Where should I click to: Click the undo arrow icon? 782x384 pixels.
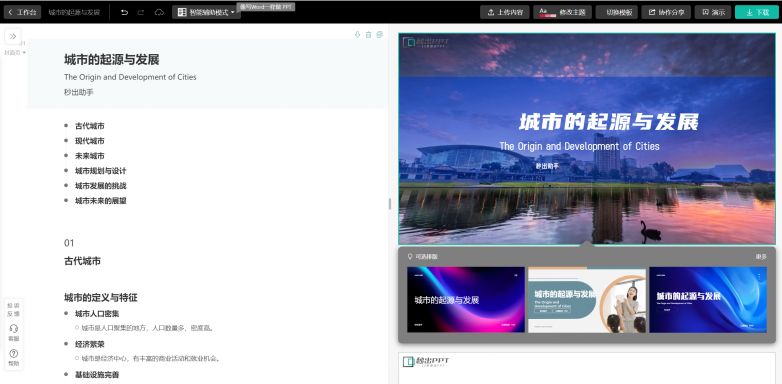click(x=125, y=12)
